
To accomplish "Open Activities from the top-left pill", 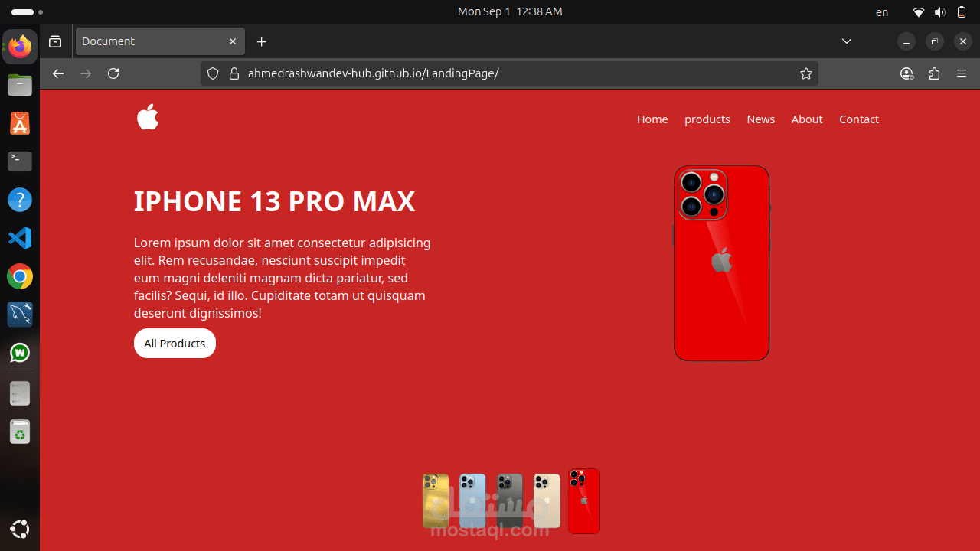I will pyautogui.click(x=28, y=12).
